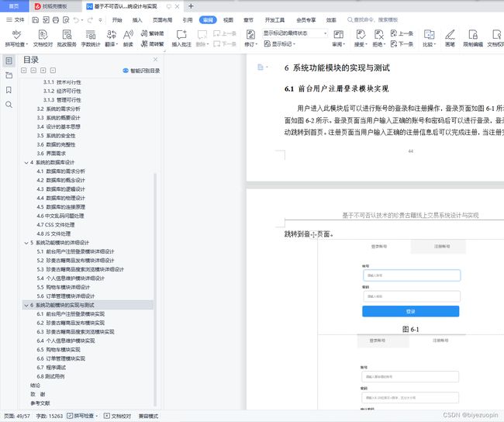Click the undo arrow icon

[76, 20]
